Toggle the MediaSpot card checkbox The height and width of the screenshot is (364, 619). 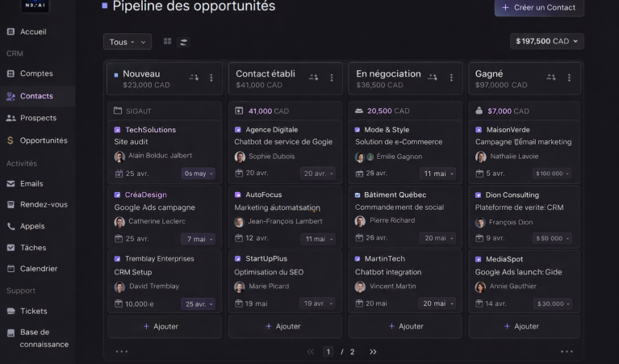pyautogui.click(x=478, y=259)
